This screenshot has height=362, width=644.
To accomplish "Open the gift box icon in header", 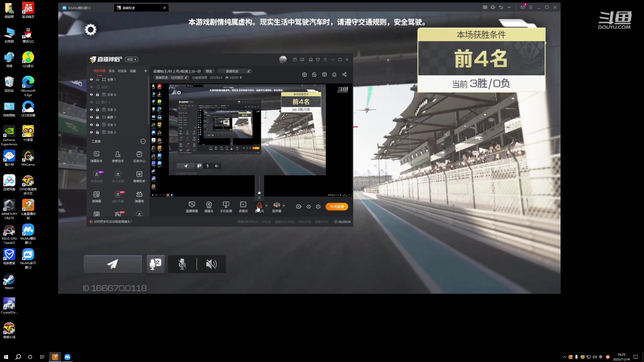I will tap(305, 74).
